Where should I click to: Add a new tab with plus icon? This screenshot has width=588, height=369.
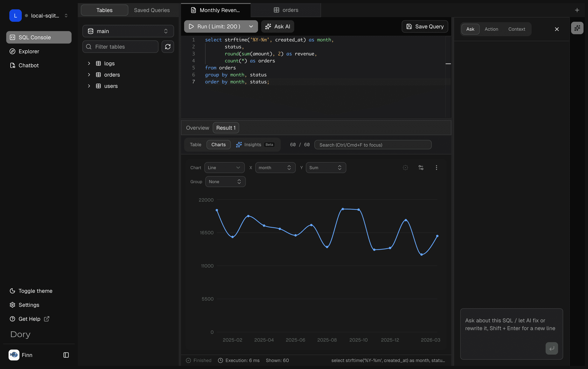point(577,10)
